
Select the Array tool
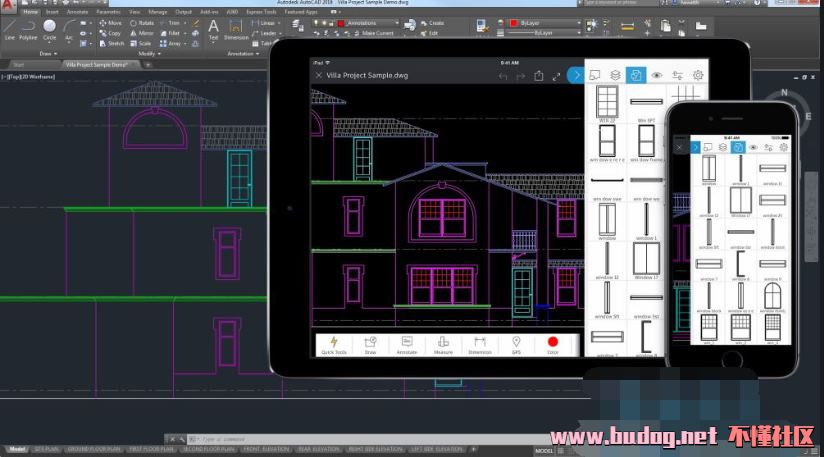[170, 43]
